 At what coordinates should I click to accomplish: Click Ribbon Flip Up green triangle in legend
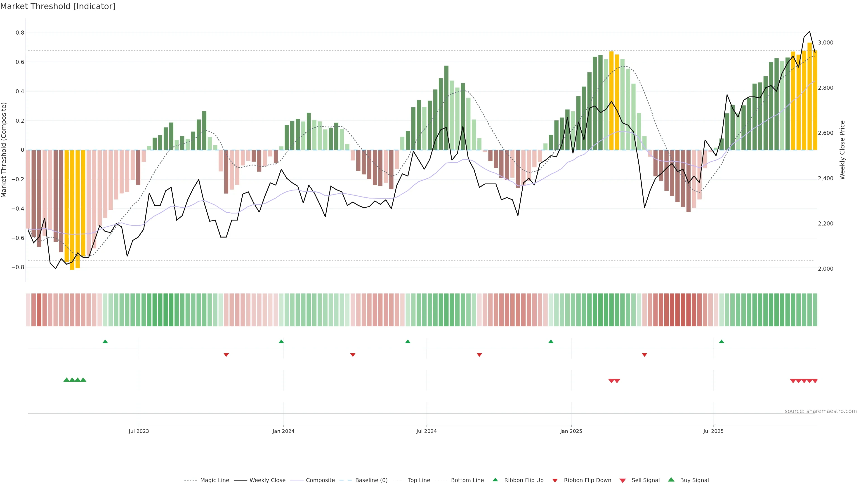pyautogui.click(x=495, y=480)
